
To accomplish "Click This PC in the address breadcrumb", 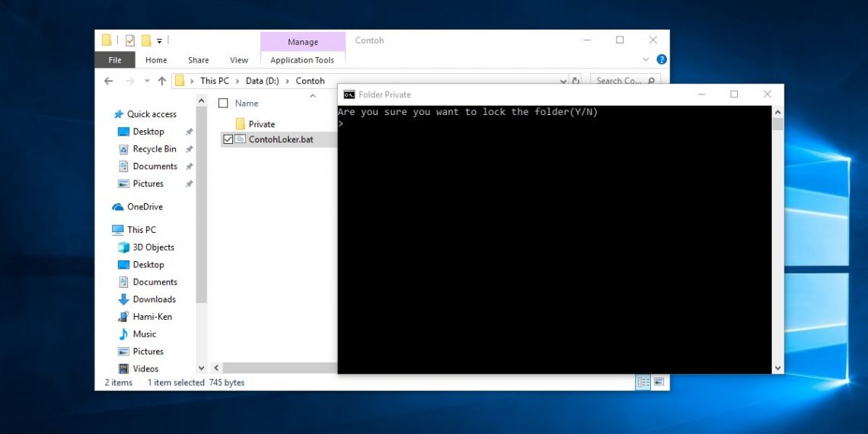I will pos(214,81).
